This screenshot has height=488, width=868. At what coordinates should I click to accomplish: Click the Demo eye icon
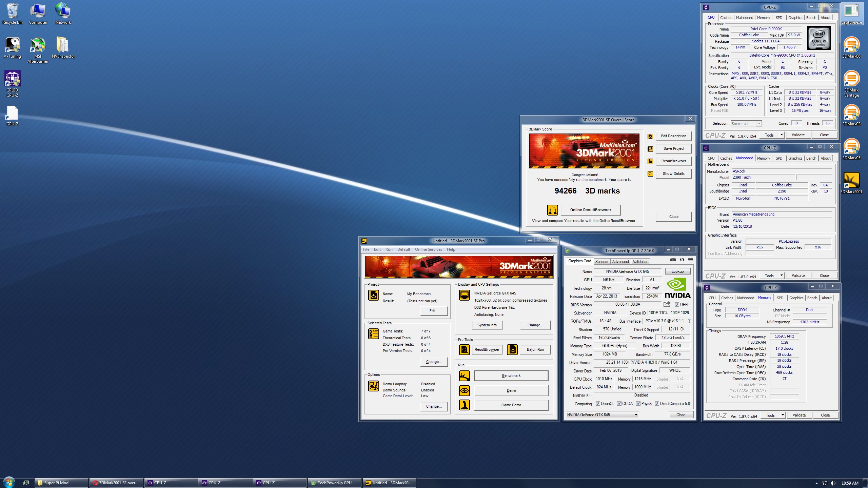[465, 391]
